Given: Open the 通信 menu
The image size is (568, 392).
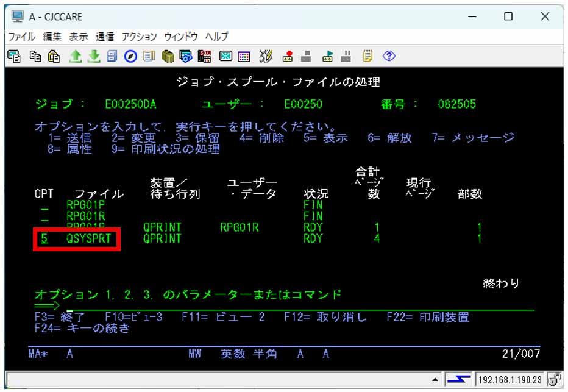Looking at the screenshot, I should (104, 37).
